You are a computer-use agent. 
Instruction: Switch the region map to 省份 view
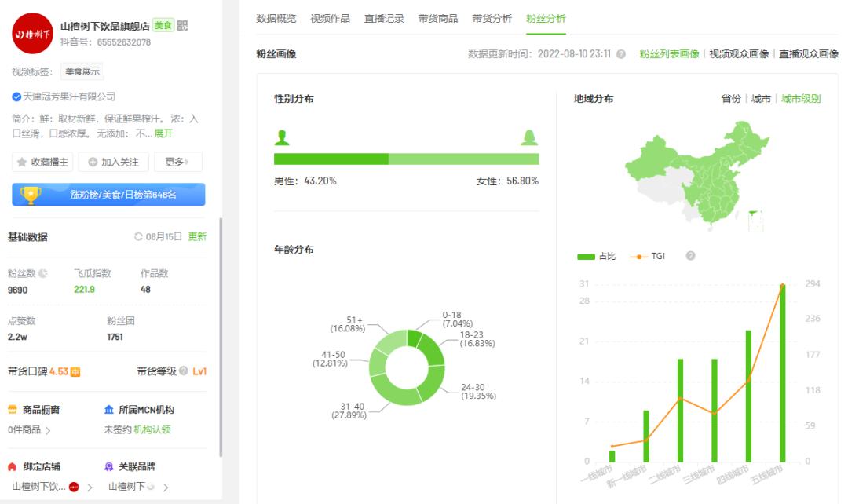click(732, 99)
